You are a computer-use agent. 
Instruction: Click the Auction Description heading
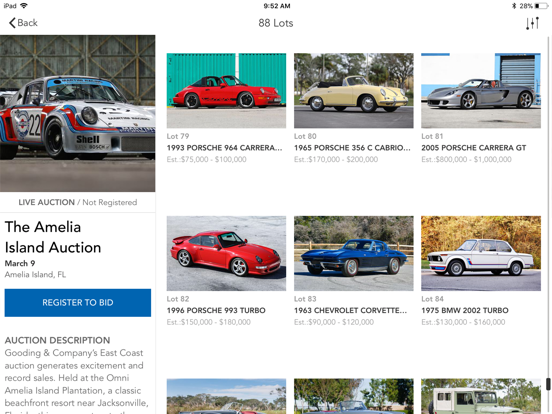tap(57, 340)
